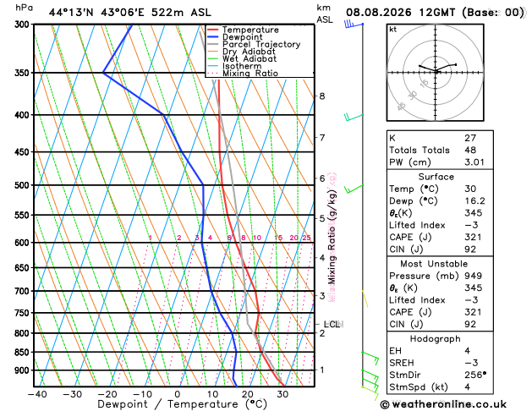Click the surface Dewp value 16.2
The height and width of the screenshot is (411, 532).
click(474, 200)
